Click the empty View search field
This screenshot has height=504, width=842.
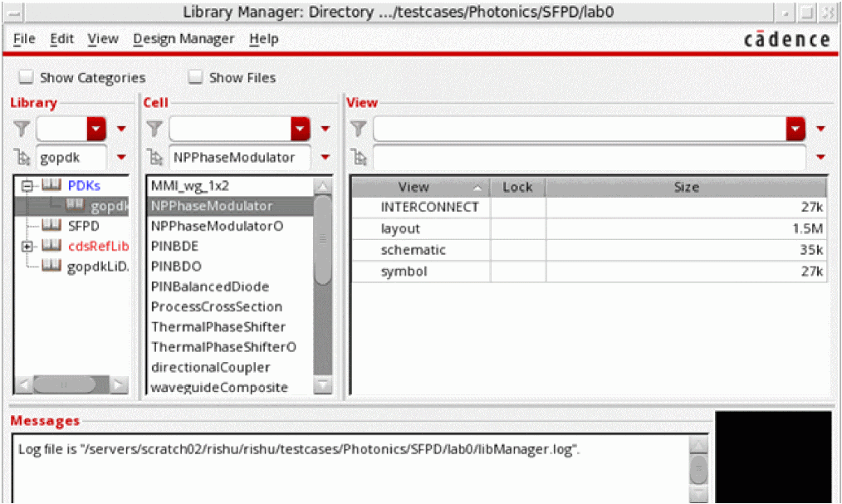589,157
